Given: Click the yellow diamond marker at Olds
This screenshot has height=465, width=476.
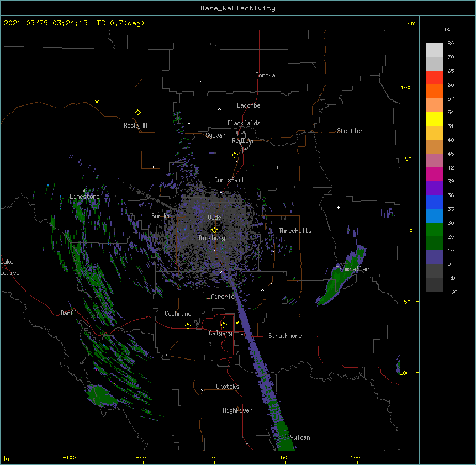Looking at the screenshot, I should [214, 230].
